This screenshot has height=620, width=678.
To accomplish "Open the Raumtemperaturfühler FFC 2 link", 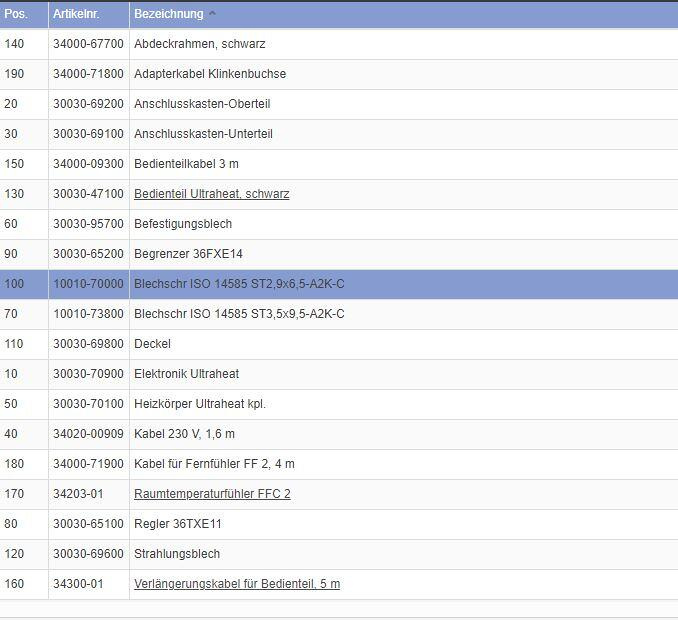I will [212, 494].
